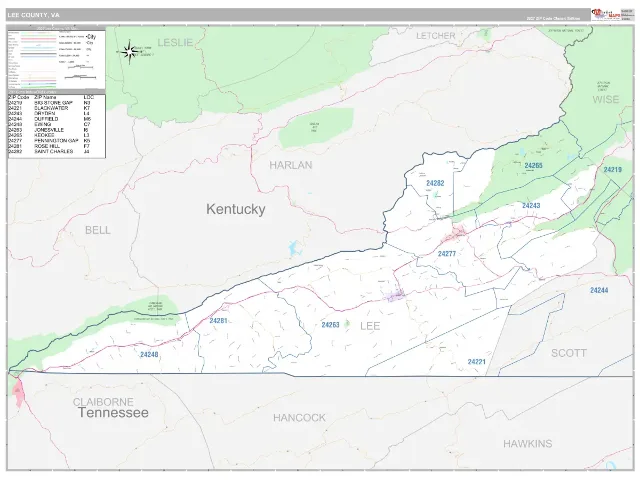Image resolution: width=640 pixels, height=480 pixels.
Task: Click the HANCOCK county label
Action: coord(299,418)
